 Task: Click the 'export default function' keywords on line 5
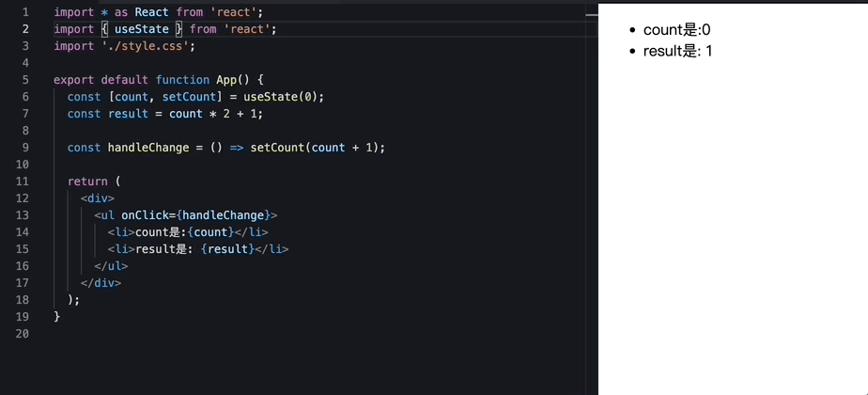coord(132,80)
